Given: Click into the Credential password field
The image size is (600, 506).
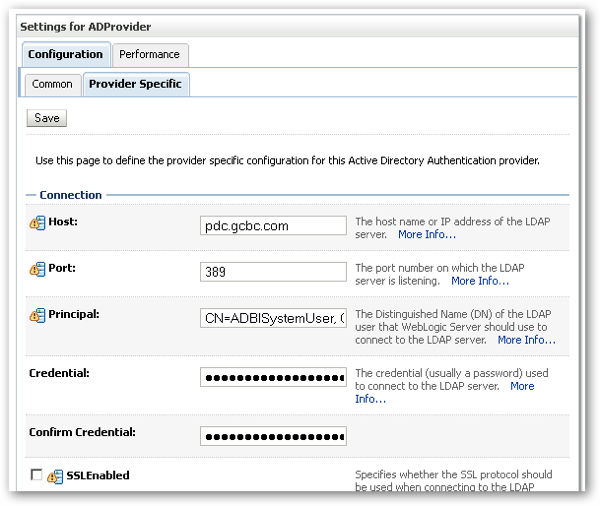Looking at the screenshot, I should click(x=273, y=377).
